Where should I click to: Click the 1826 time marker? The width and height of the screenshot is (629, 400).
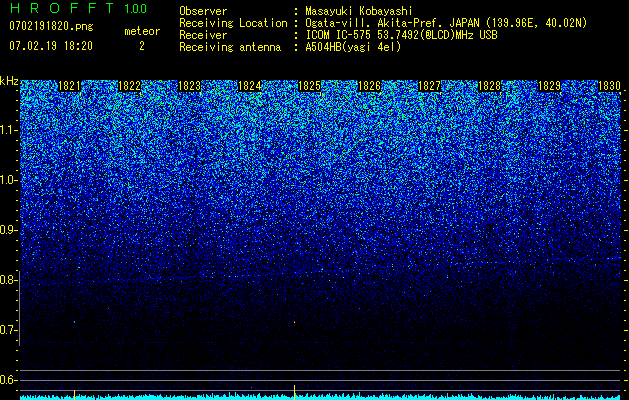pyautogui.click(x=369, y=86)
